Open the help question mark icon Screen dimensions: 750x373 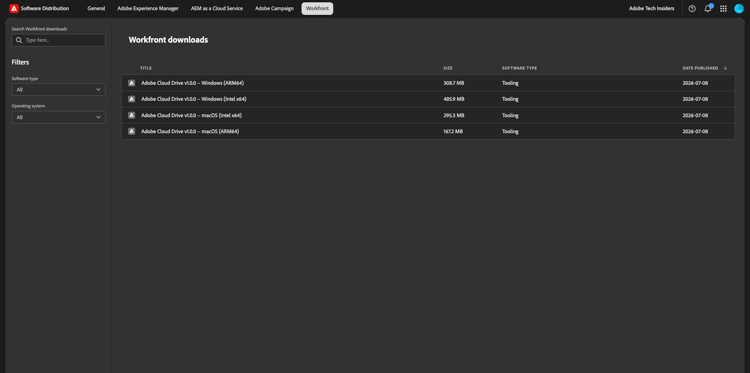coord(692,9)
